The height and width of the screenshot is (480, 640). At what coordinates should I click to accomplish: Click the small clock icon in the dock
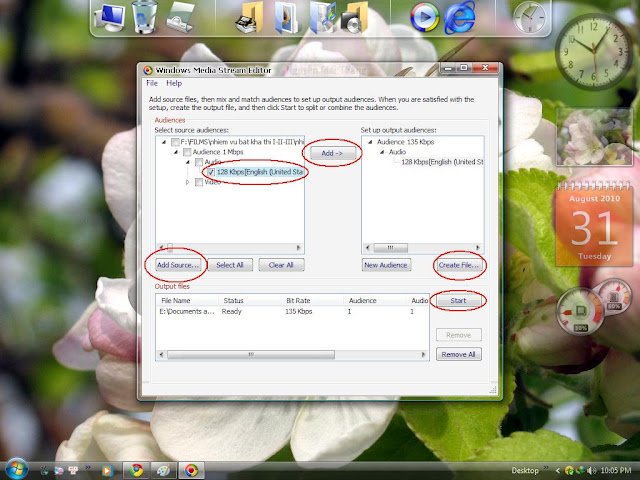(x=529, y=17)
